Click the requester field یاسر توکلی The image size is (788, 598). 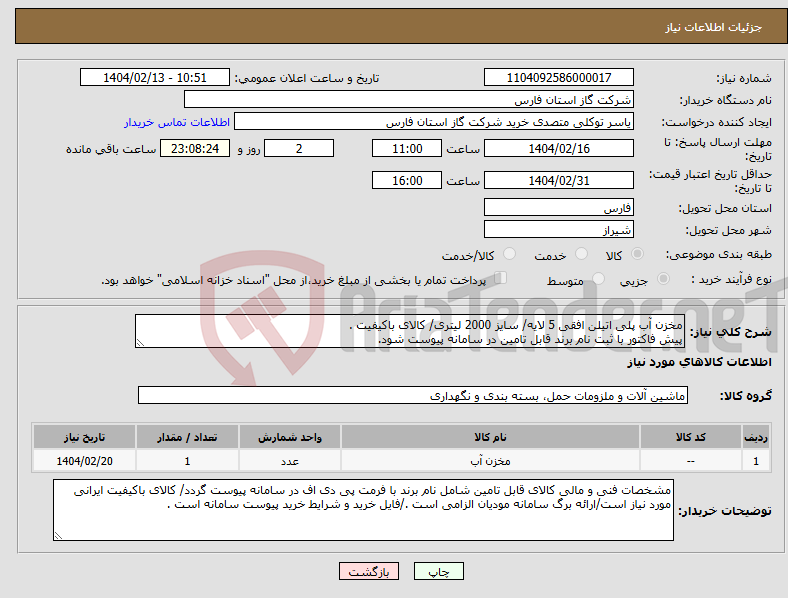(434, 122)
